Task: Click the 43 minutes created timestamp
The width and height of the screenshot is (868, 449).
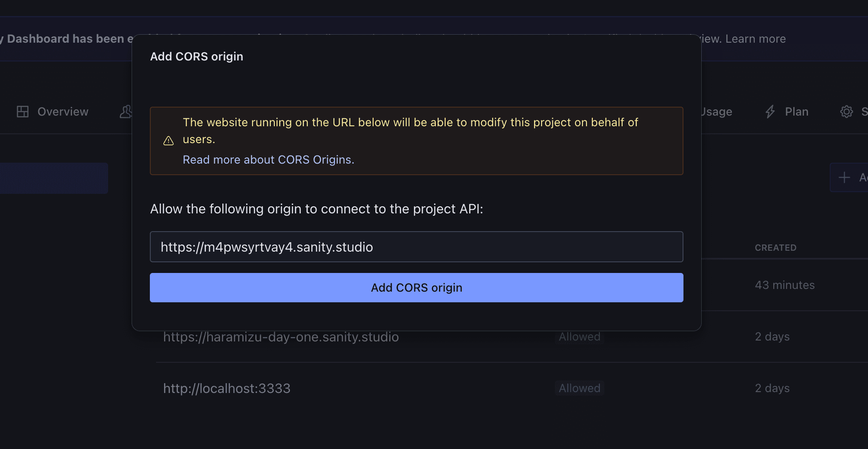Action: click(x=785, y=285)
